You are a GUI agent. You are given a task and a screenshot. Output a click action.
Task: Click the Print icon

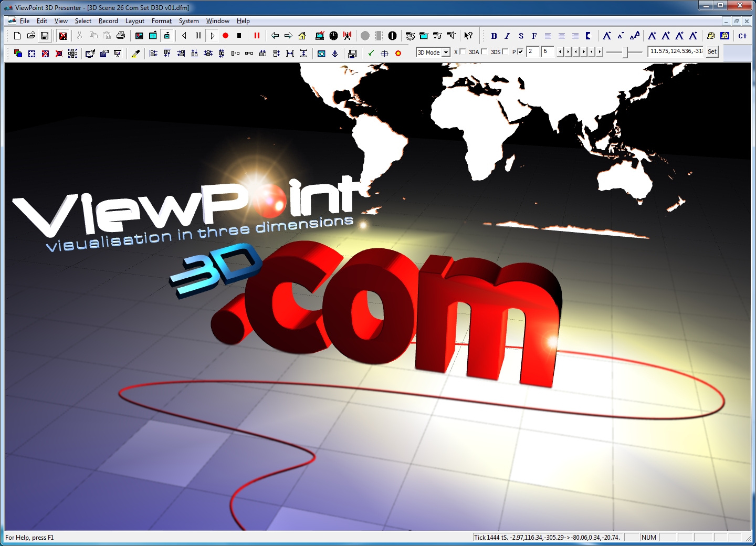point(121,36)
